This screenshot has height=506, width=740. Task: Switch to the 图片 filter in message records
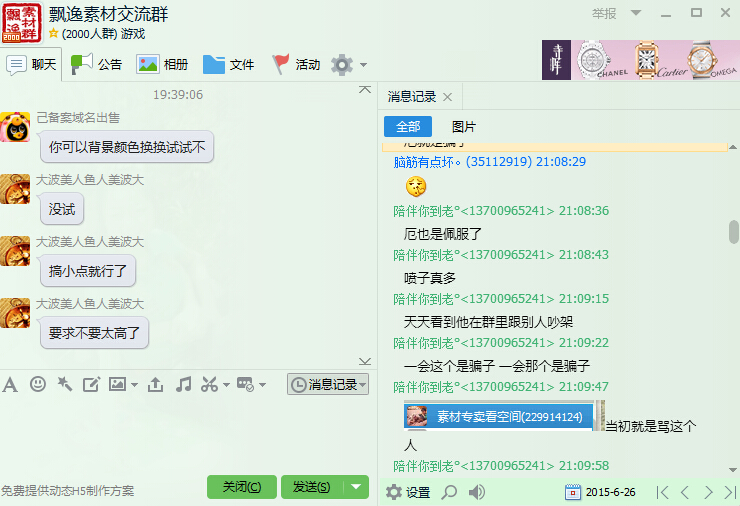click(464, 127)
